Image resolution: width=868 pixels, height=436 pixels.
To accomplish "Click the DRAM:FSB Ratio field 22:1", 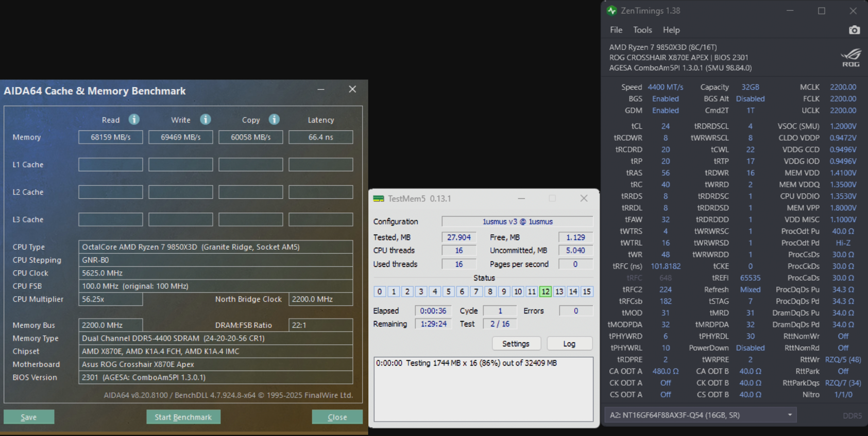I will pos(321,325).
